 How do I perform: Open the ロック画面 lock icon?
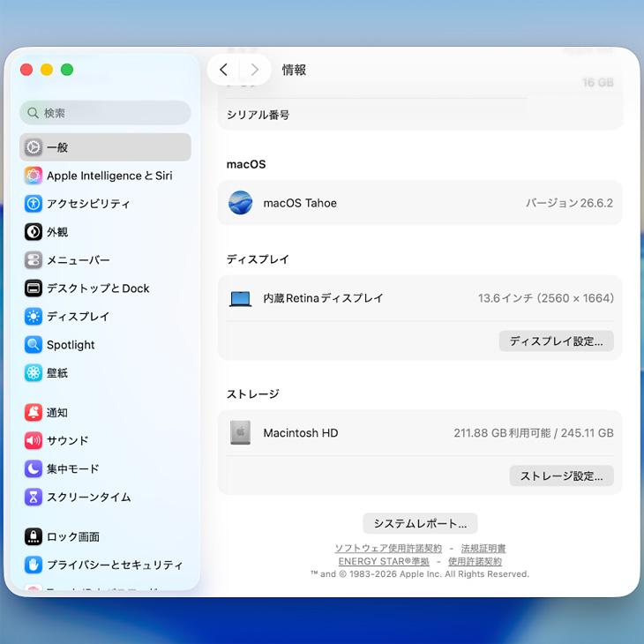[x=34, y=536]
